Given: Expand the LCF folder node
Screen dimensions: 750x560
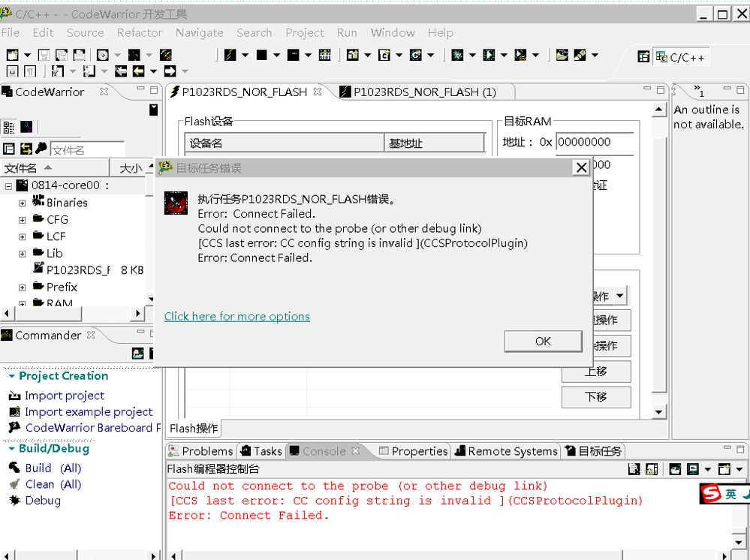Looking at the screenshot, I should 22,236.
